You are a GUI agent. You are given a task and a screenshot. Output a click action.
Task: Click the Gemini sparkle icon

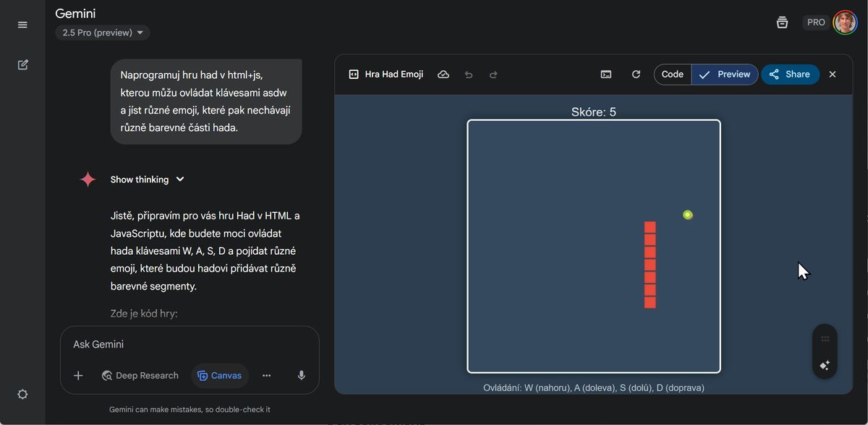coord(88,180)
